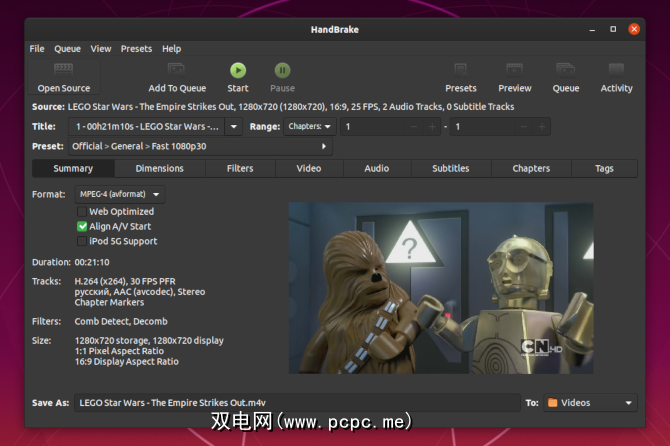Close the HandBrake window
Screen dimensions: 670x446
(x=634, y=29)
